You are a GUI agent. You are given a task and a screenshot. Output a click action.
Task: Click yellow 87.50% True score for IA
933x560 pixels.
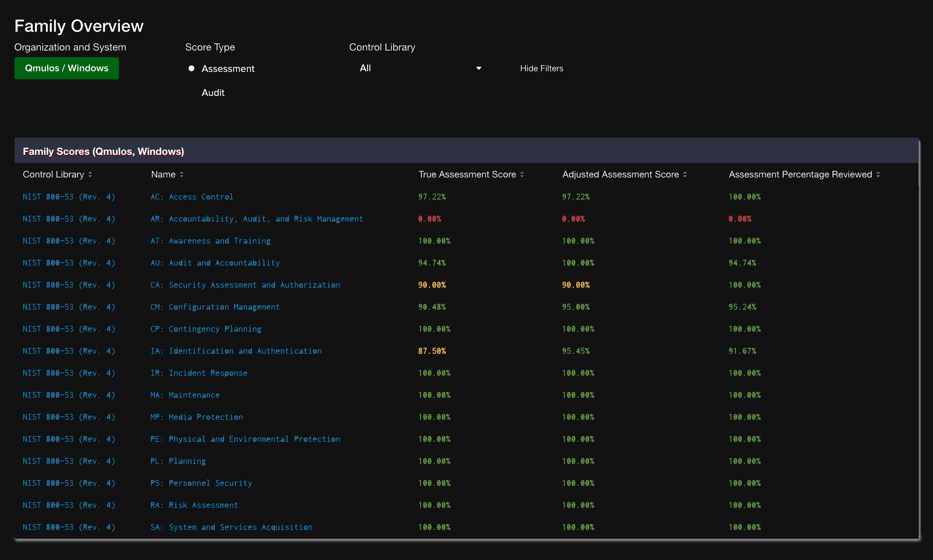tap(432, 351)
